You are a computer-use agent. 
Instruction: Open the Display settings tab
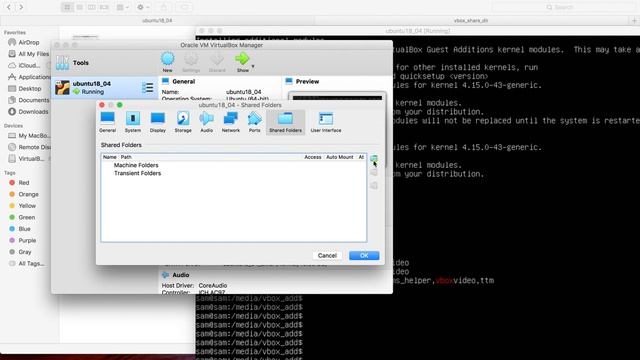pos(158,122)
